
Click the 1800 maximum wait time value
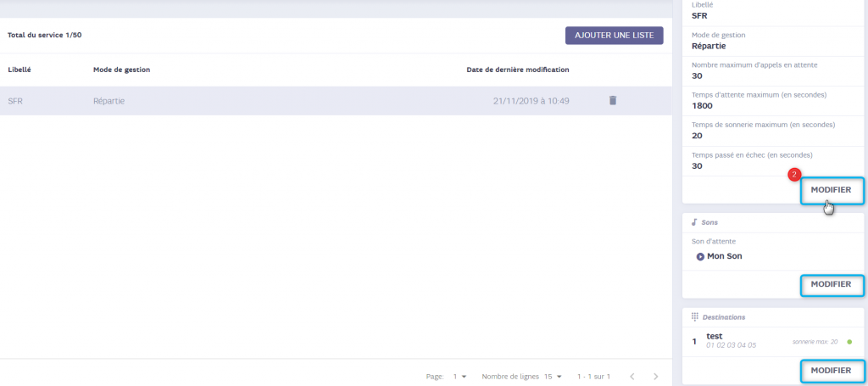click(x=703, y=106)
